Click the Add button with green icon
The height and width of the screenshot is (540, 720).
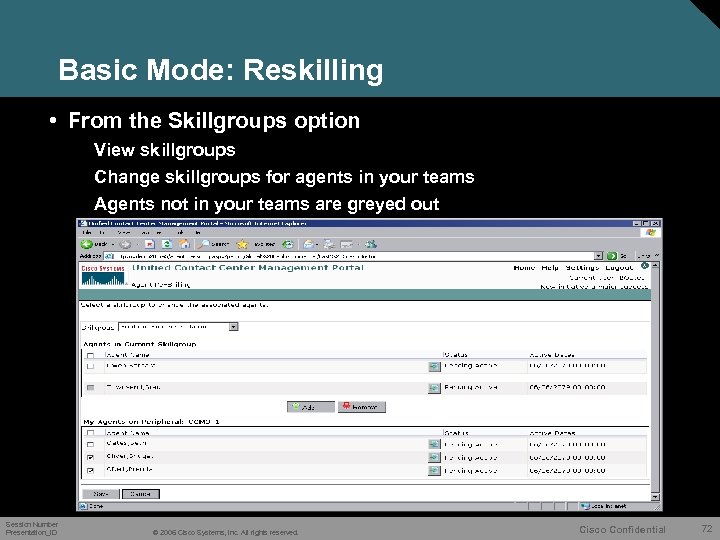click(x=311, y=407)
